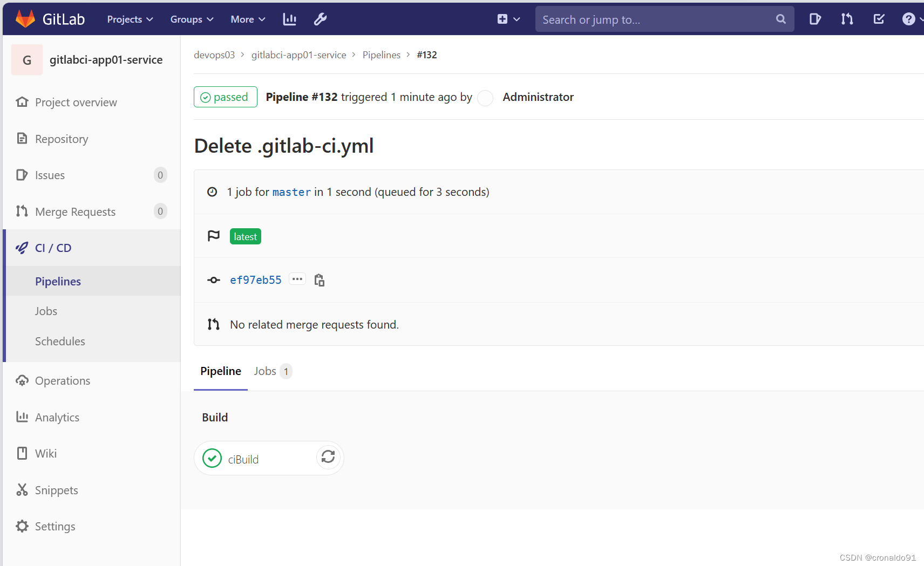Screen dimensions: 924x566
Task: Follow the Pipelines breadcrumb link
Action: [382, 55]
